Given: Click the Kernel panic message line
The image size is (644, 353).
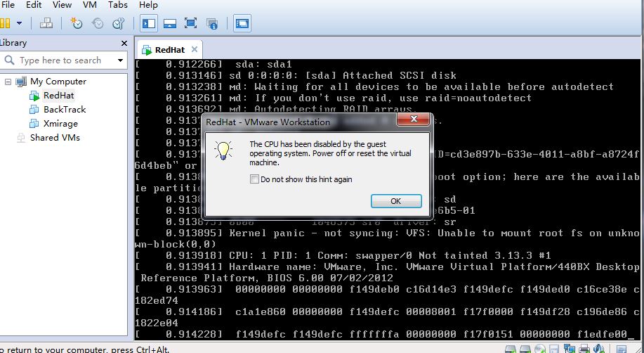Looking at the screenshot, I should coord(387,238).
